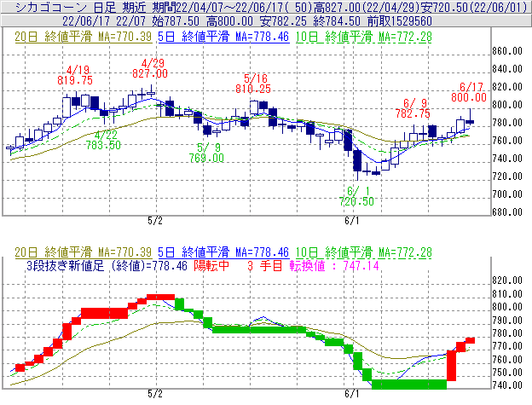Click 840.00 on candlestick price axis
The width and height of the screenshot is (532, 405).
[507, 69]
